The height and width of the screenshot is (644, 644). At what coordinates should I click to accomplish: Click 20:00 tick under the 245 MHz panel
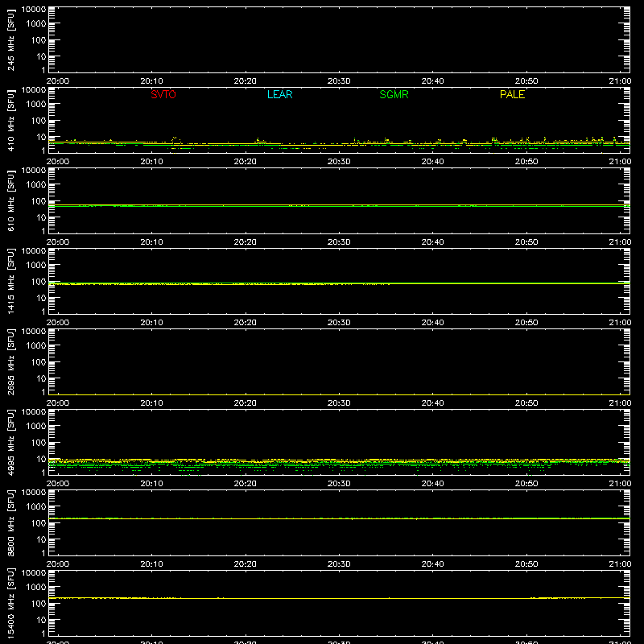pos(57,81)
